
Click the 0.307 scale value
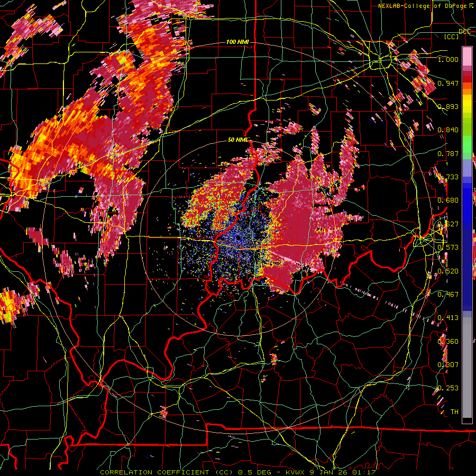click(x=448, y=365)
